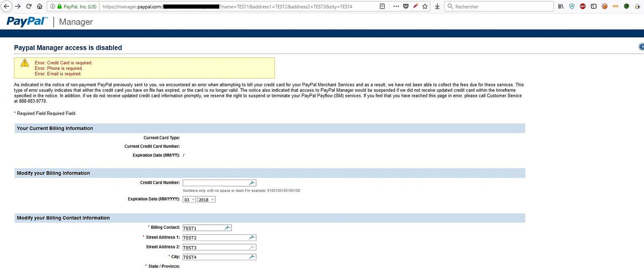Reload the current page

click(x=29, y=6)
